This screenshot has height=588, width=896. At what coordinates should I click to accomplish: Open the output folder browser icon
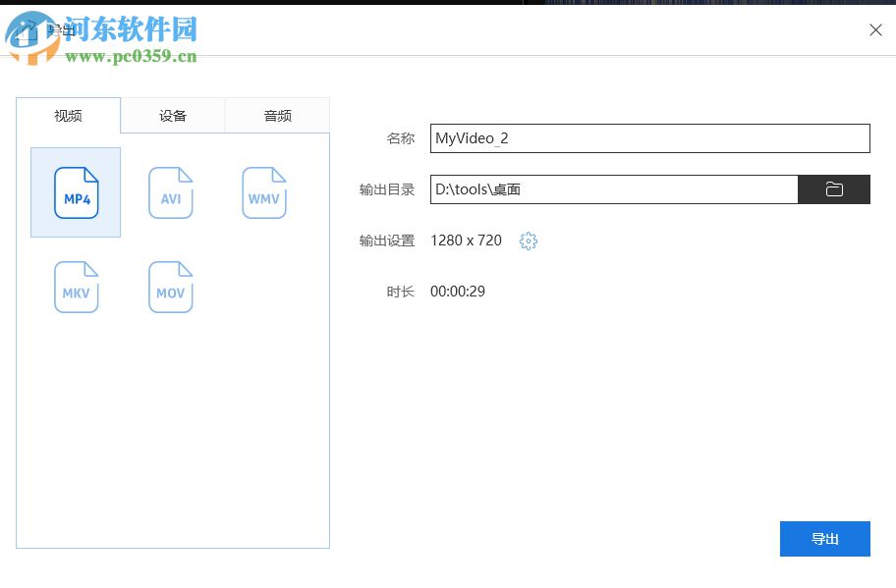pos(834,188)
